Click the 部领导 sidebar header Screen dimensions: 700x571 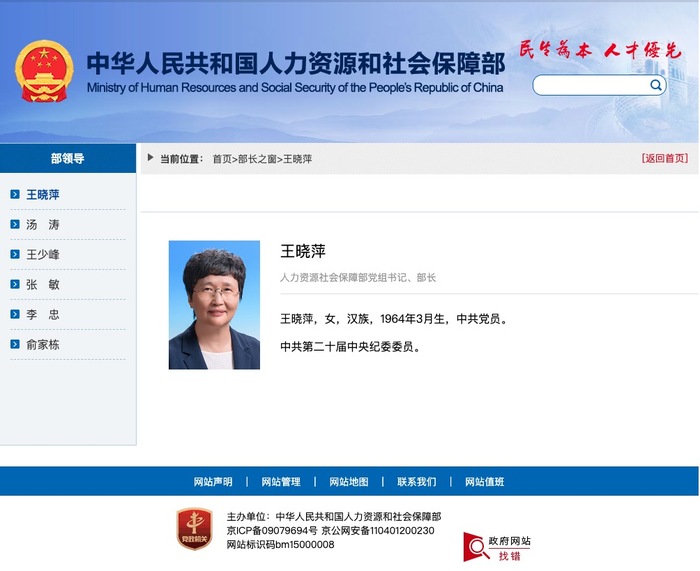pyautogui.click(x=68, y=158)
